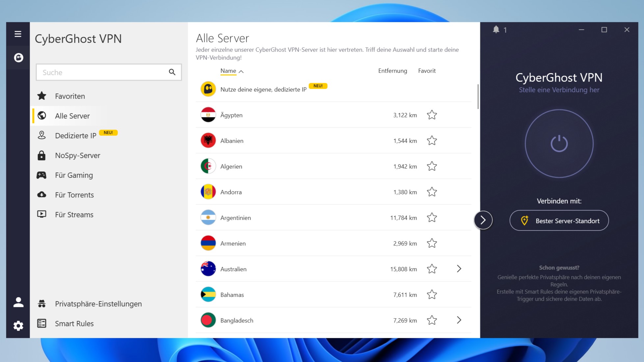The image size is (644, 362).
Task: Click the Algeria flag icon
Action: coord(208,166)
